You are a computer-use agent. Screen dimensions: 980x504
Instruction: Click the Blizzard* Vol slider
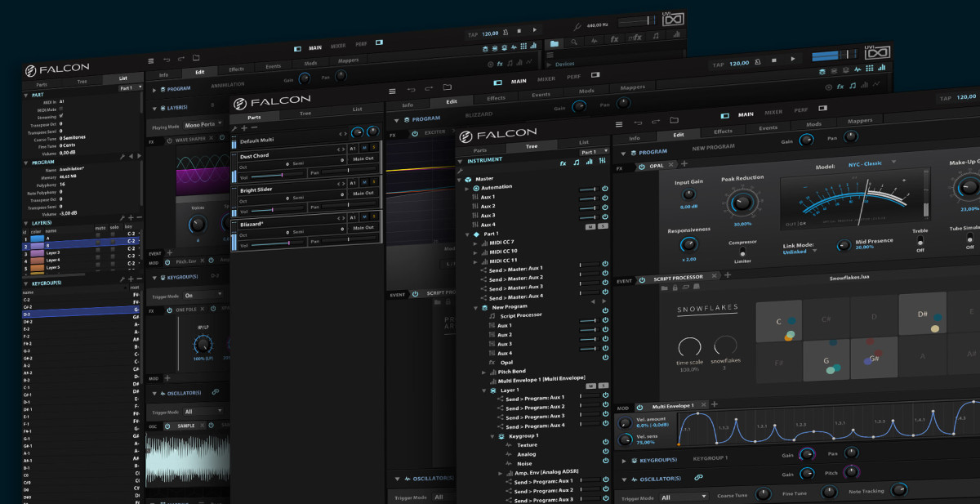click(x=279, y=243)
